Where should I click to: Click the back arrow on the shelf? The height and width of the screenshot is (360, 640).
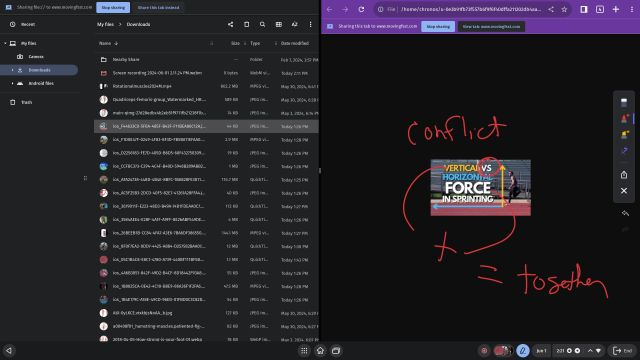pyautogui.click(x=9, y=351)
